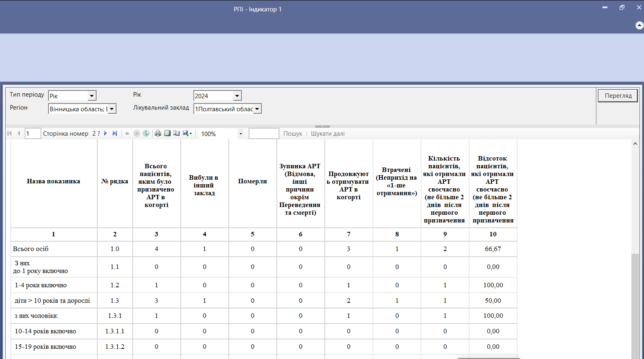Click the report vertical scrollbar thumb
The image size is (644, 359).
point(635,306)
